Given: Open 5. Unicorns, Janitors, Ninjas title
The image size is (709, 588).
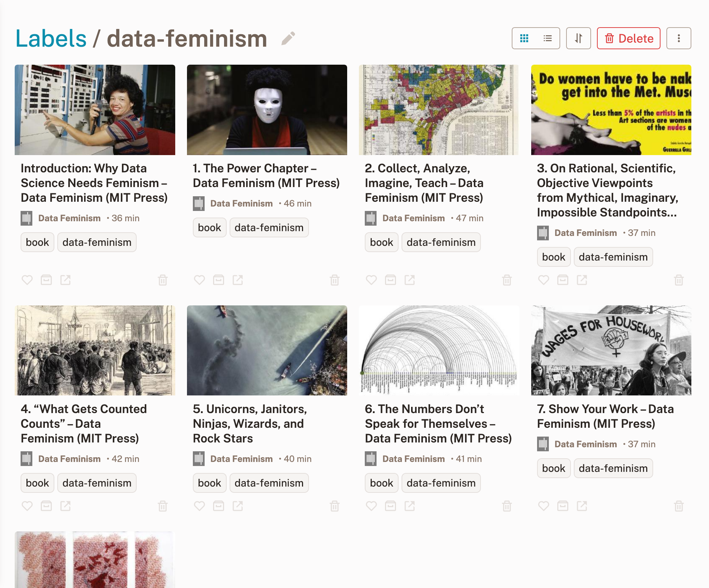Looking at the screenshot, I should point(250,424).
